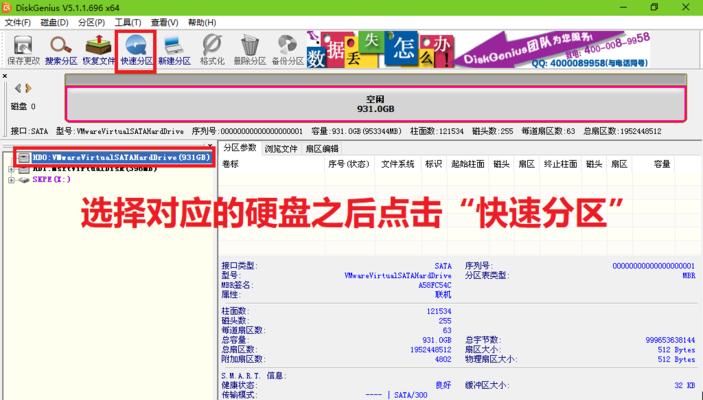Open the 磁盘(D) menu

54,22
